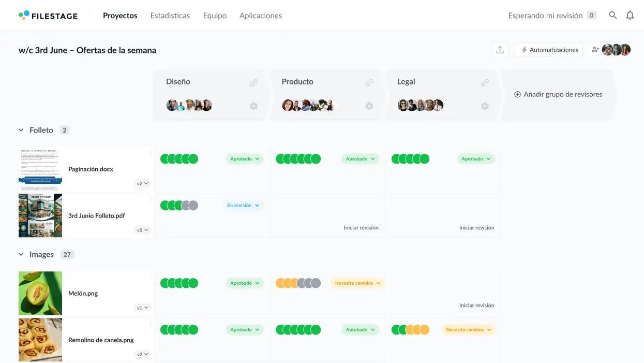Start Producto review for 3rd Junio Folleto.pdf
The height and width of the screenshot is (363, 644).
tap(361, 228)
